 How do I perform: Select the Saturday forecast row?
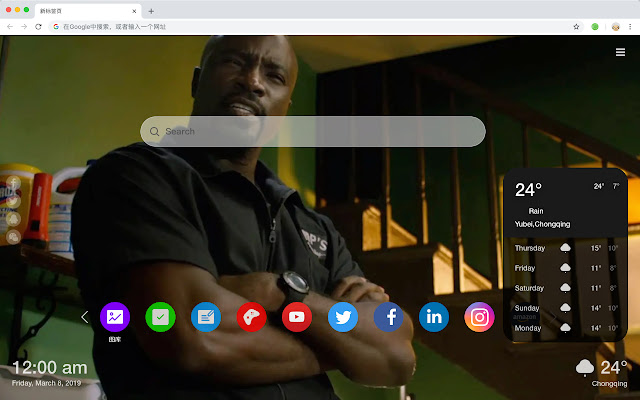pyautogui.click(x=566, y=288)
